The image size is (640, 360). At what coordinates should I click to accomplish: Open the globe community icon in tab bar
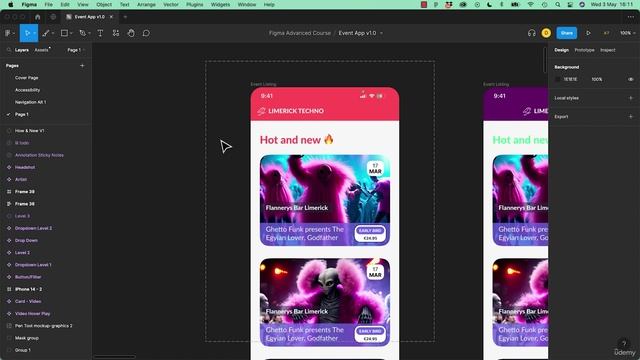[53, 17]
